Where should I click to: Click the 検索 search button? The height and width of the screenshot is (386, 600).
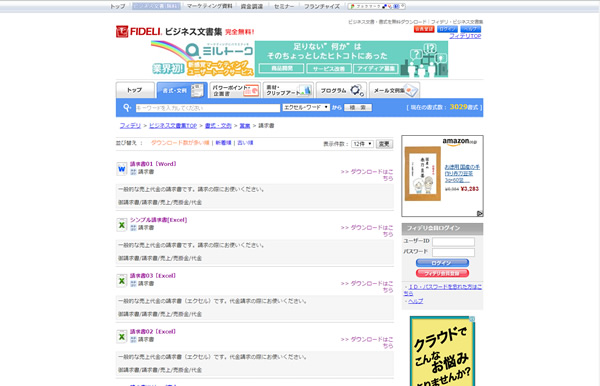(x=358, y=107)
